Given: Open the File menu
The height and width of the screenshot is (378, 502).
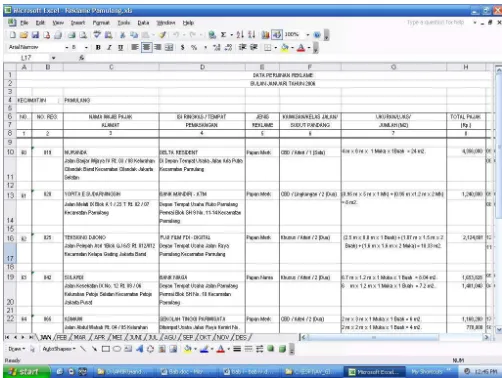Looking at the screenshot, I should (24, 23).
